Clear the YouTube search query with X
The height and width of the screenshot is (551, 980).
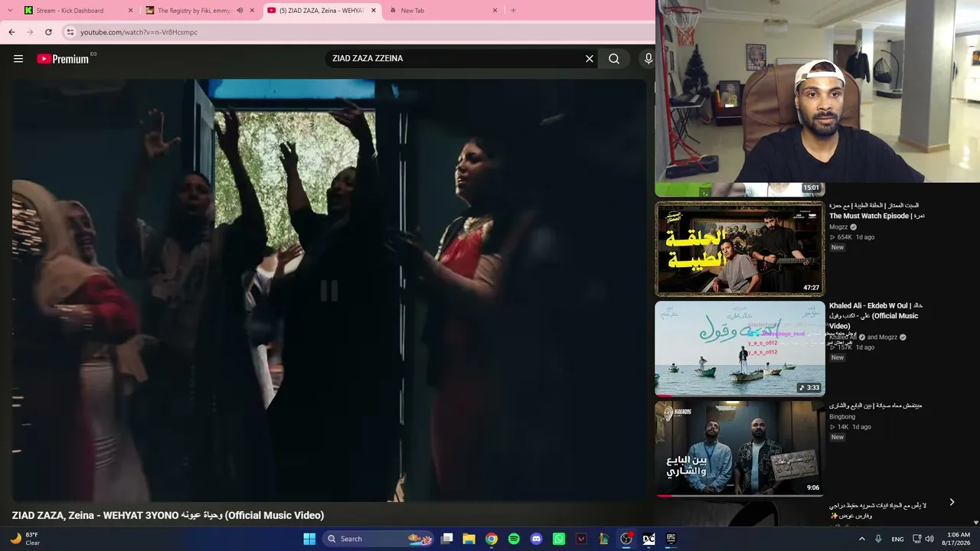[x=590, y=59]
